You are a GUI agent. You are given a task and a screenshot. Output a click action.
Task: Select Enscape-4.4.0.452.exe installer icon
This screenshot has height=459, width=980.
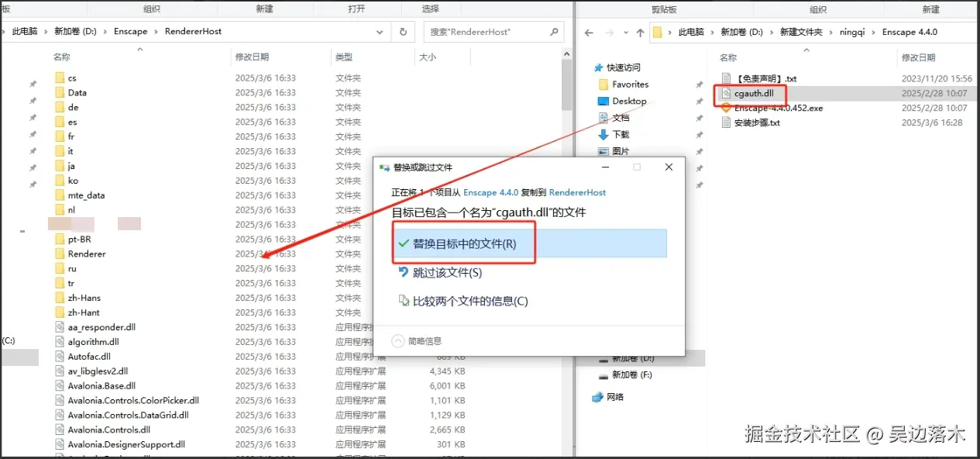726,108
